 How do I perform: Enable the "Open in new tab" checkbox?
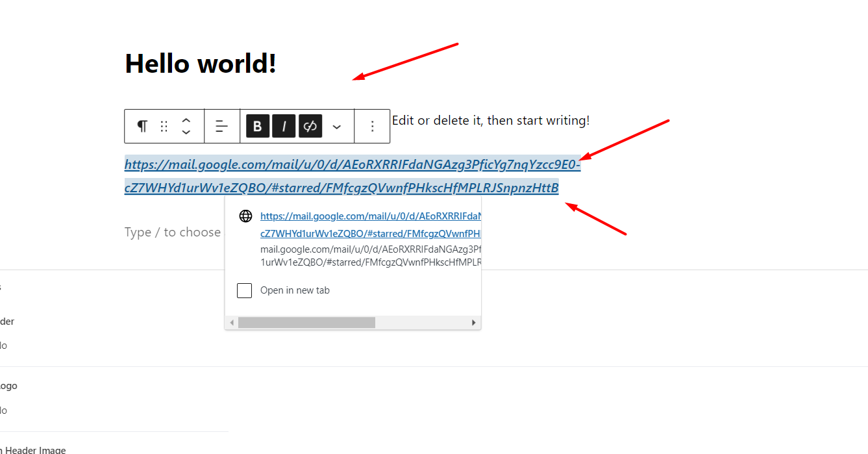[x=244, y=290]
